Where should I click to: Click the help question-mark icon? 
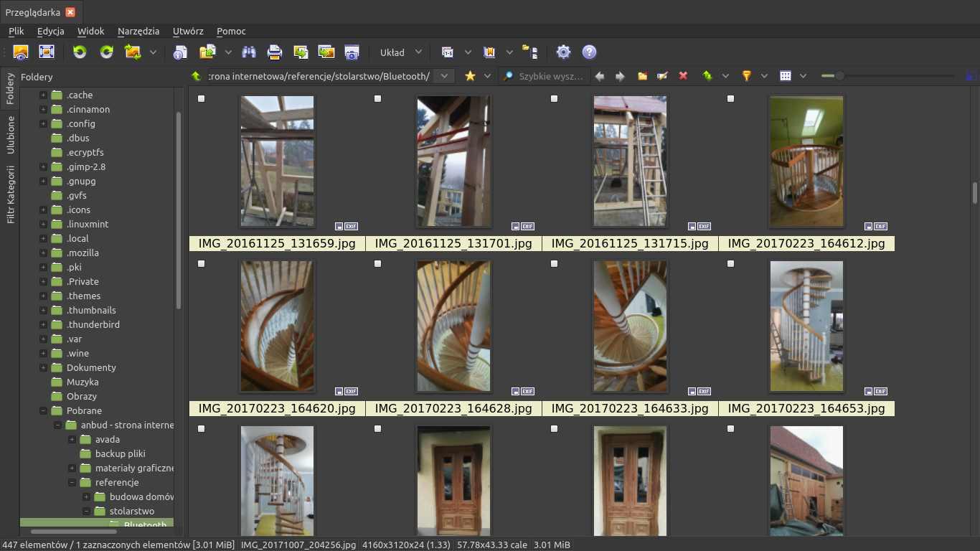(589, 52)
